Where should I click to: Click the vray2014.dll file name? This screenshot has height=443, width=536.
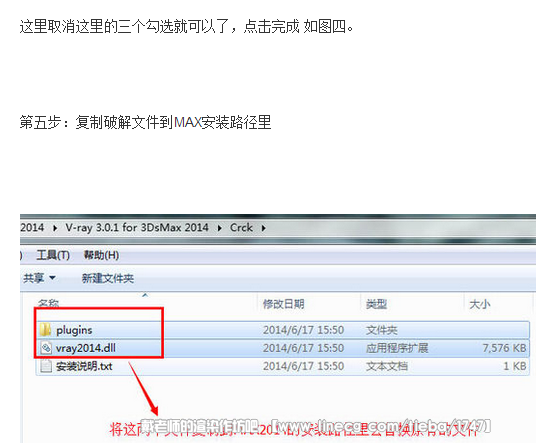click(x=86, y=348)
